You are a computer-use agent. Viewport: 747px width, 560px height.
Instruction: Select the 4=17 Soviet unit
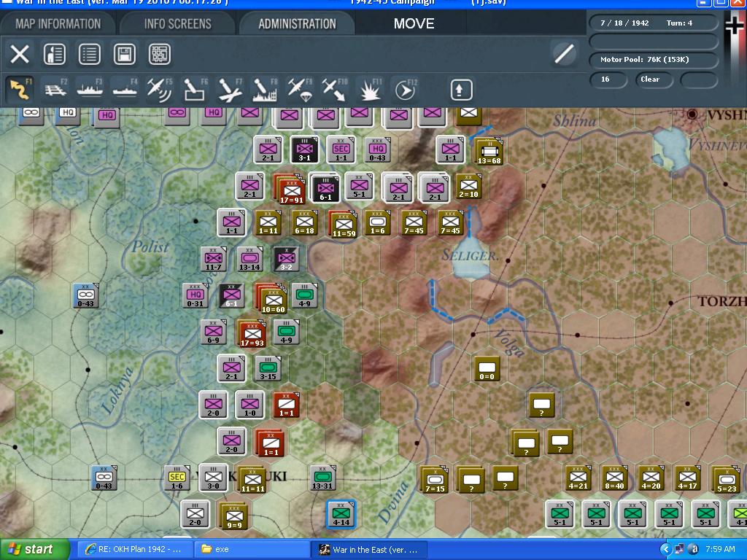point(687,478)
